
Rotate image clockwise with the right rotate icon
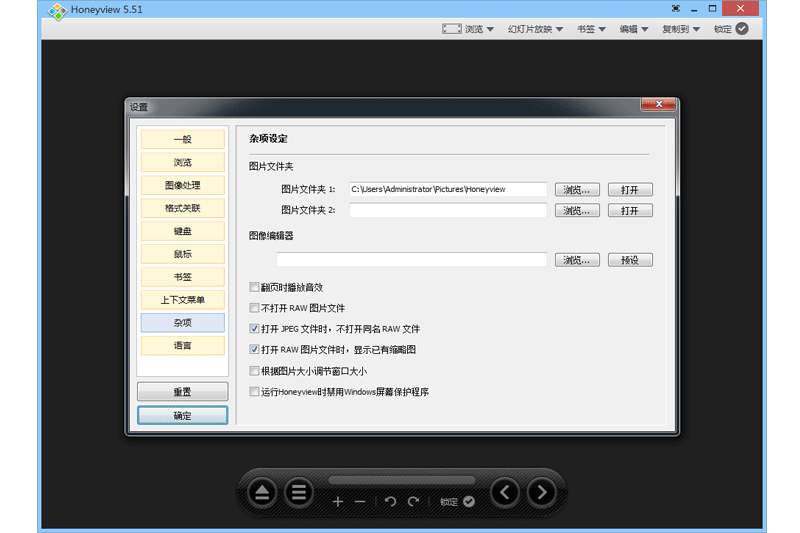(413, 501)
